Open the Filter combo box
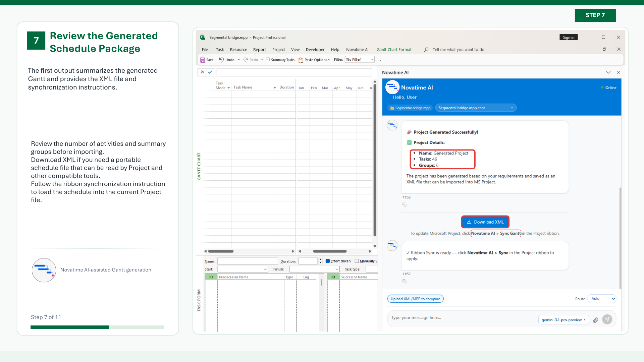This screenshot has height=362, width=644. click(360, 60)
